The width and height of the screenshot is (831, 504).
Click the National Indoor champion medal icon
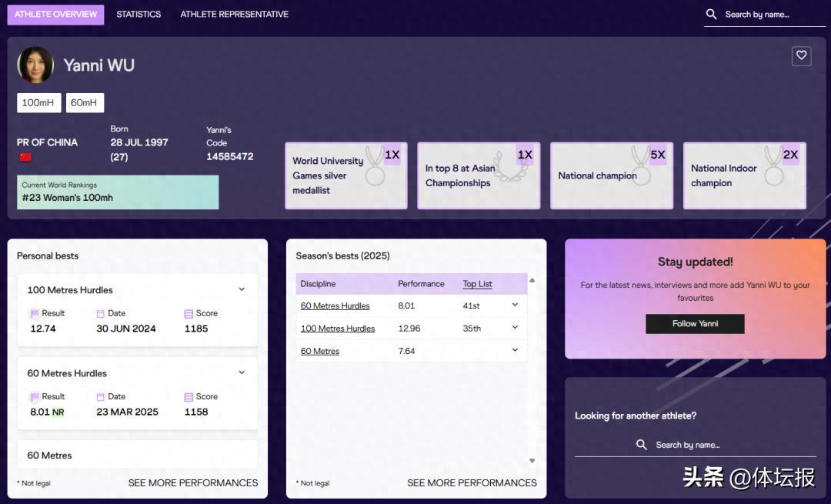coord(773,166)
